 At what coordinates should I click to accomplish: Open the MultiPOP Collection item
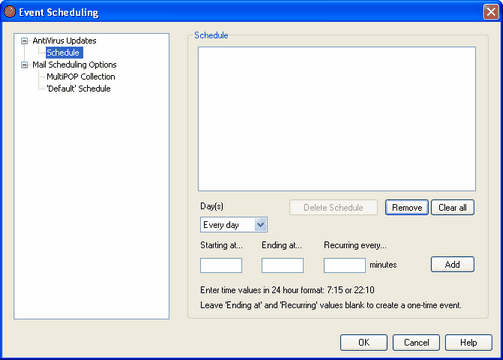[81, 77]
